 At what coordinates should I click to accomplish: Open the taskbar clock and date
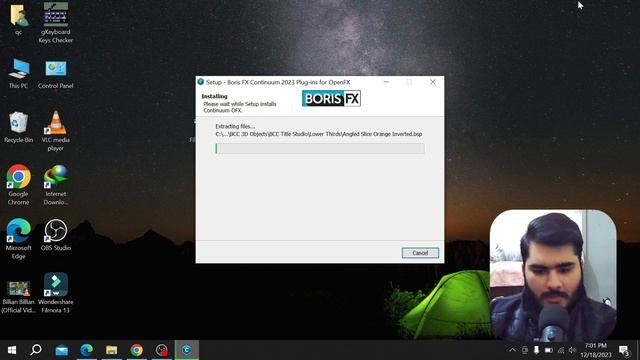(596, 350)
